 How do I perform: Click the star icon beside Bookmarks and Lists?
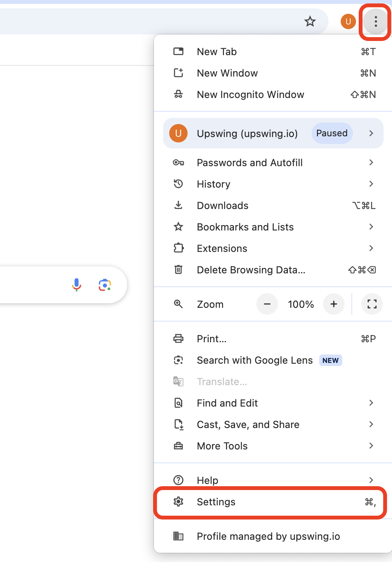(x=178, y=227)
